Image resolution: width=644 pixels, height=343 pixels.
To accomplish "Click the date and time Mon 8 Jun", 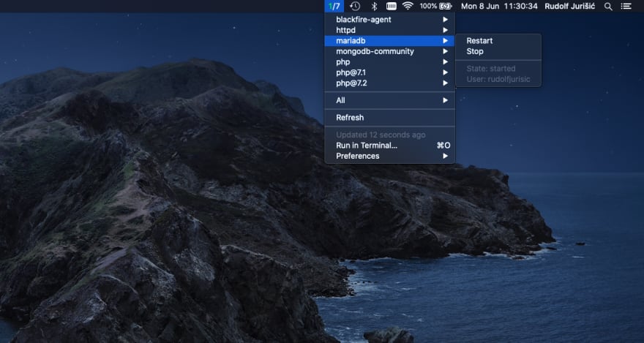I will pyautogui.click(x=499, y=6).
